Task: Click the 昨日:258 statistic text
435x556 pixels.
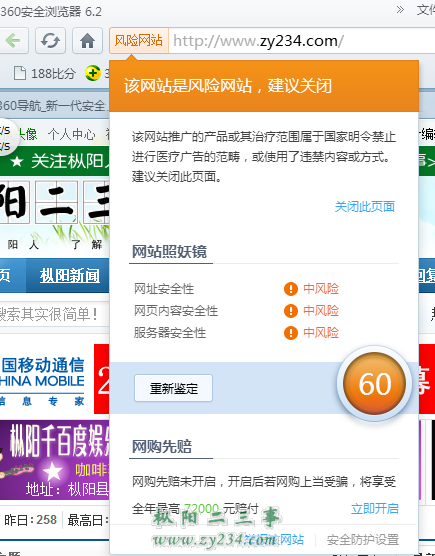Action: click(x=30, y=520)
